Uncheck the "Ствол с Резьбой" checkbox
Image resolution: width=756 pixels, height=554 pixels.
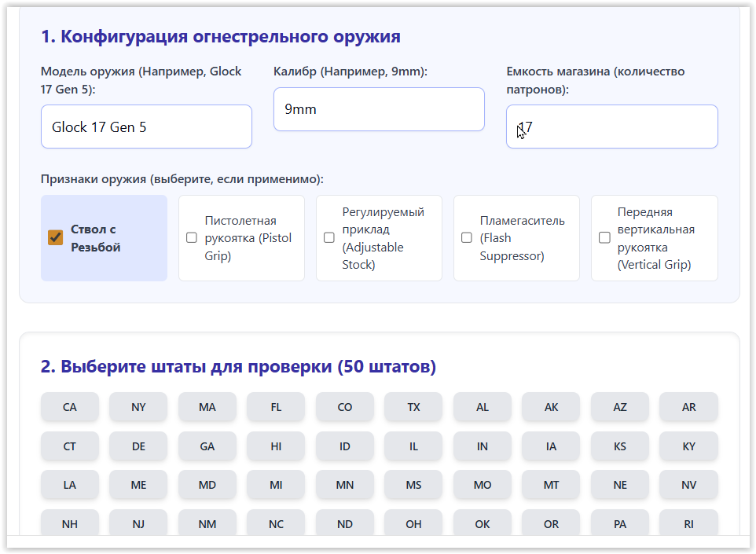point(56,238)
